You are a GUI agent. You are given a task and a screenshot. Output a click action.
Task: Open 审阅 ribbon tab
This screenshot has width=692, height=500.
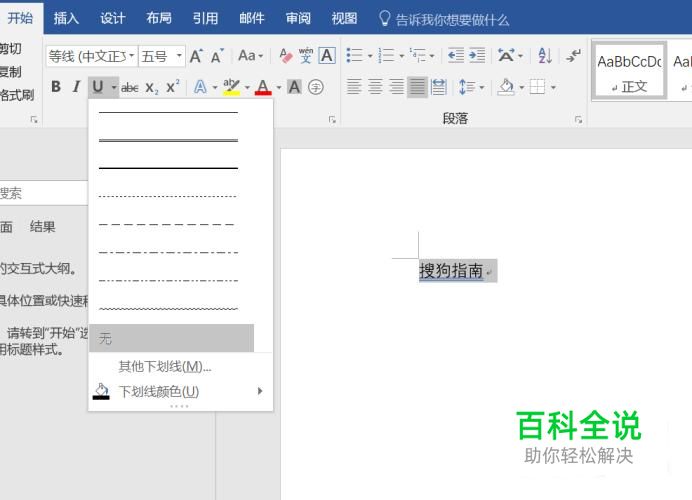[x=298, y=18]
